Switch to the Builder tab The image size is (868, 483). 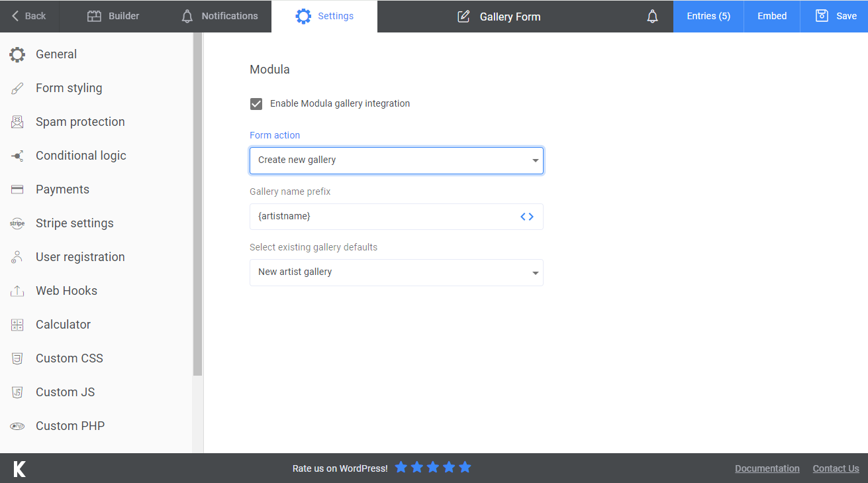point(113,16)
